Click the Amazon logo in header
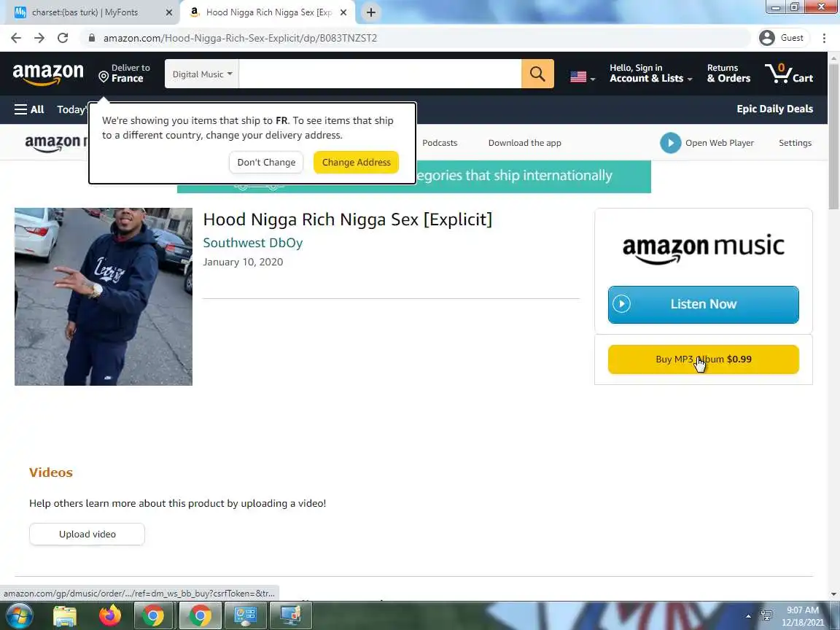This screenshot has width=840, height=630. tap(48, 74)
